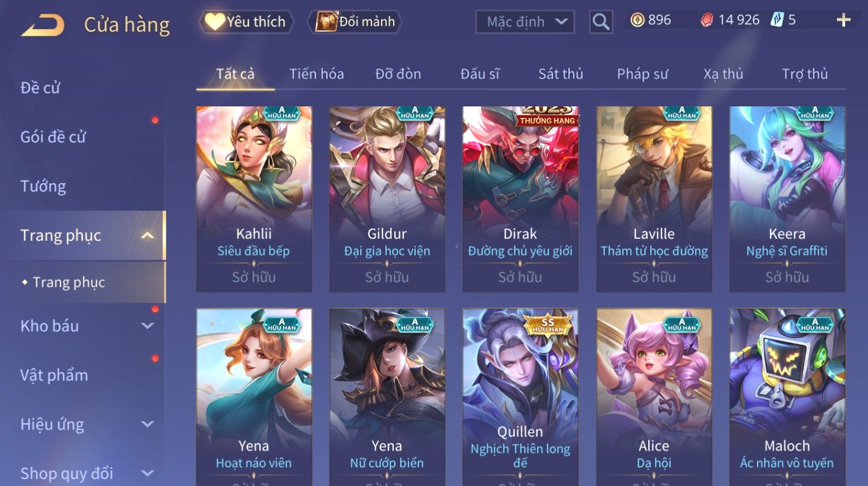Viewport: 868px width, 486px height.
Task: Open the search magnifier icon
Action: tap(601, 22)
